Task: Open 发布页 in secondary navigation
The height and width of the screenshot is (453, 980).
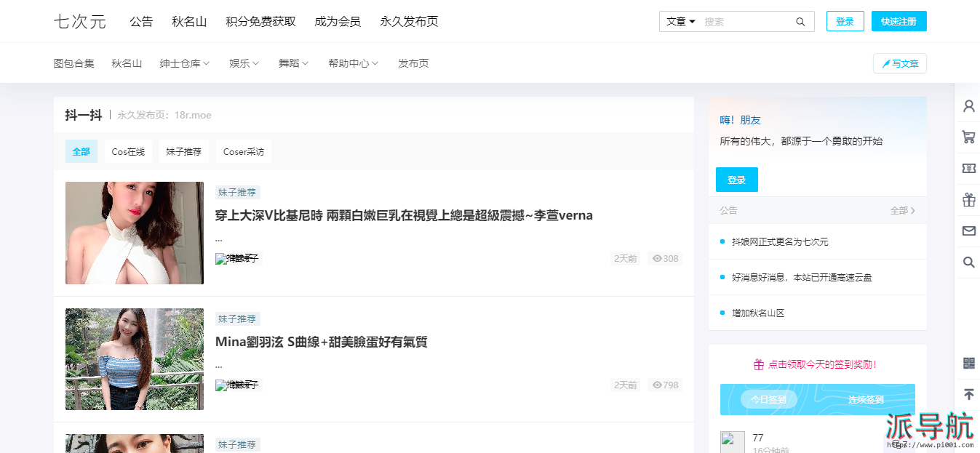Action: click(413, 63)
